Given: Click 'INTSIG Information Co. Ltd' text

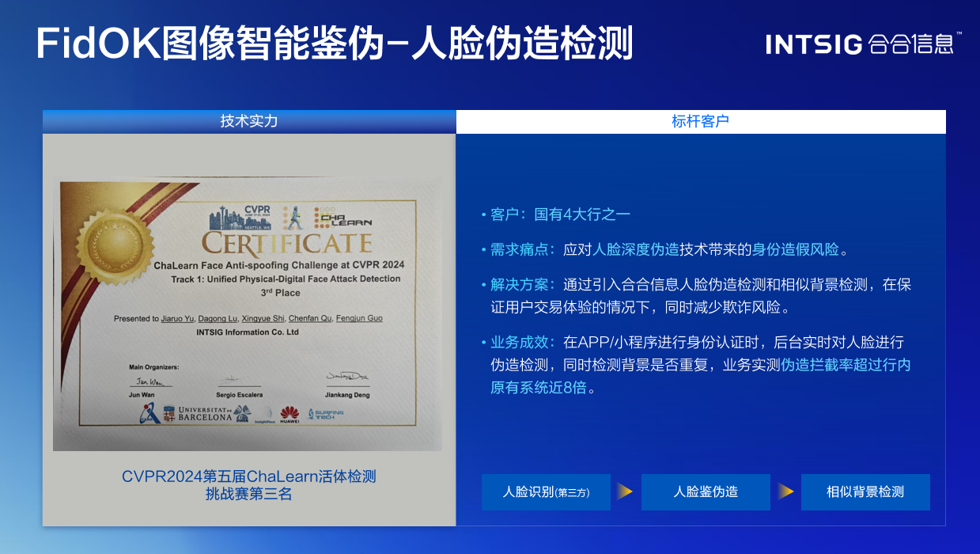Looking at the screenshot, I should click(x=248, y=332).
